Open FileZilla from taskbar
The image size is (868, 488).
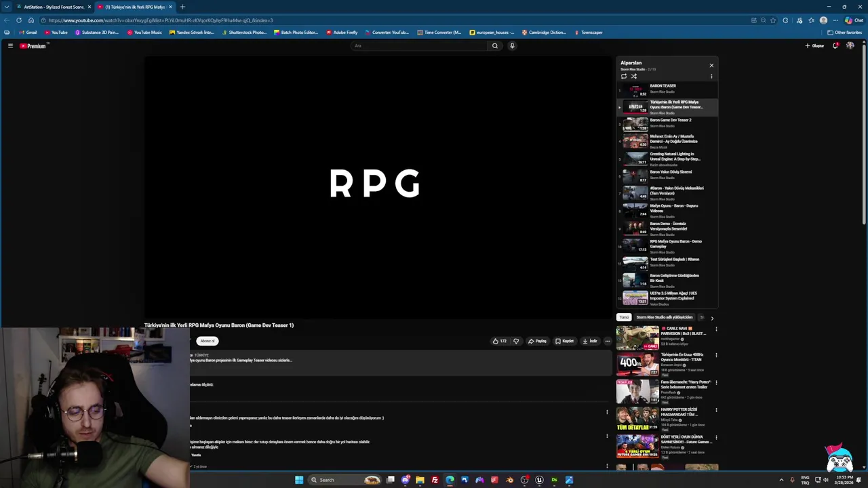point(435,480)
